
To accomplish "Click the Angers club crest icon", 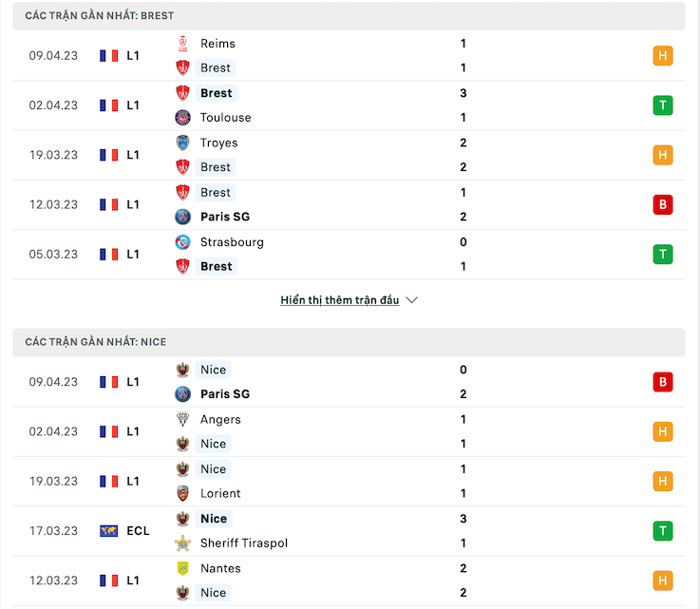I will (182, 419).
